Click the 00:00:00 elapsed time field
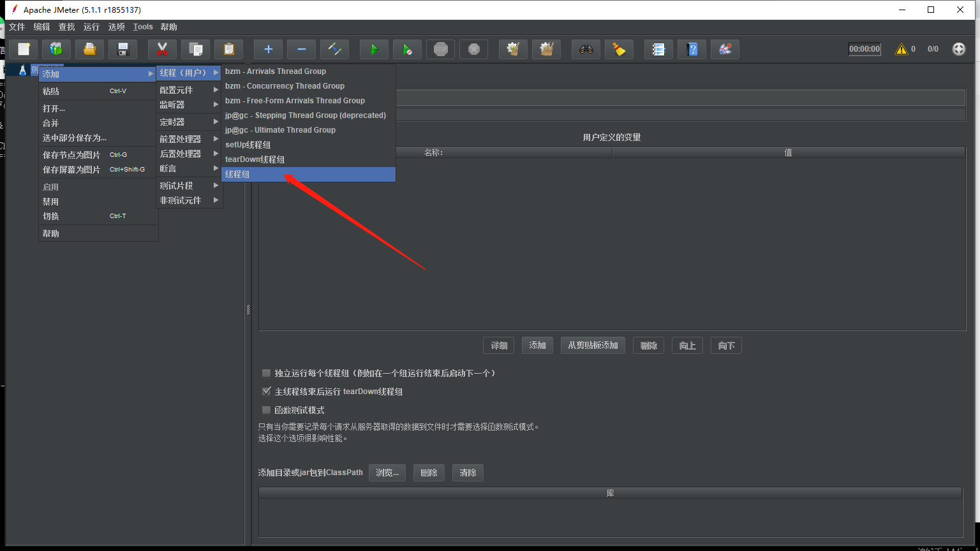980x551 pixels. 865,49
